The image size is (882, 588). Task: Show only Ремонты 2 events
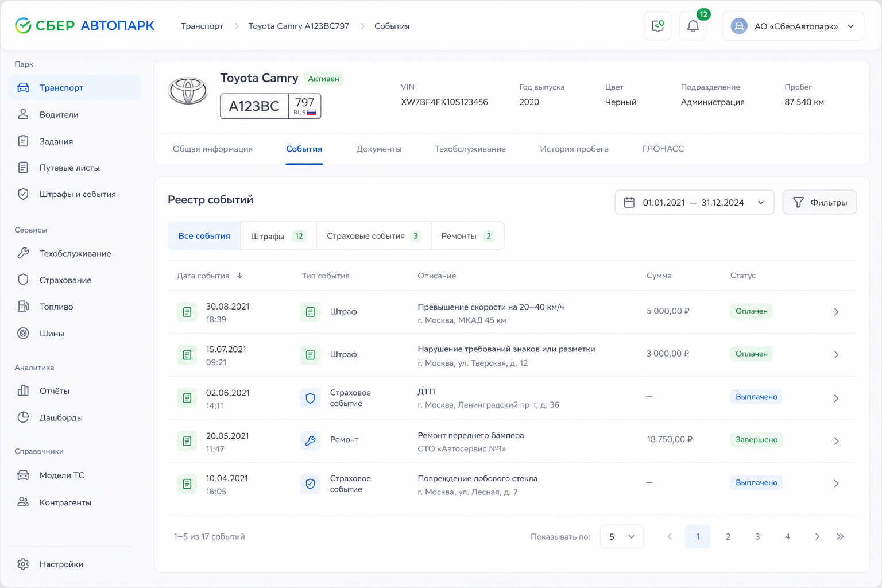pyautogui.click(x=467, y=236)
